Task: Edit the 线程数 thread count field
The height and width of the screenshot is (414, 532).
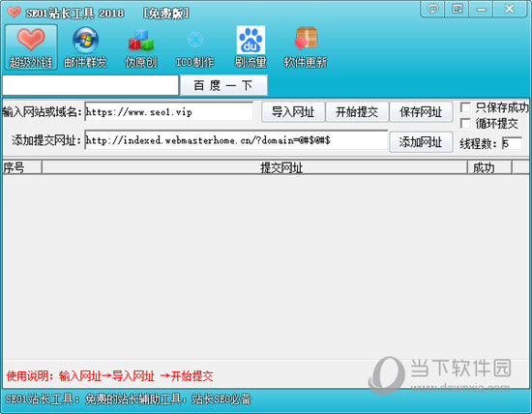Action: [x=512, y=143]
